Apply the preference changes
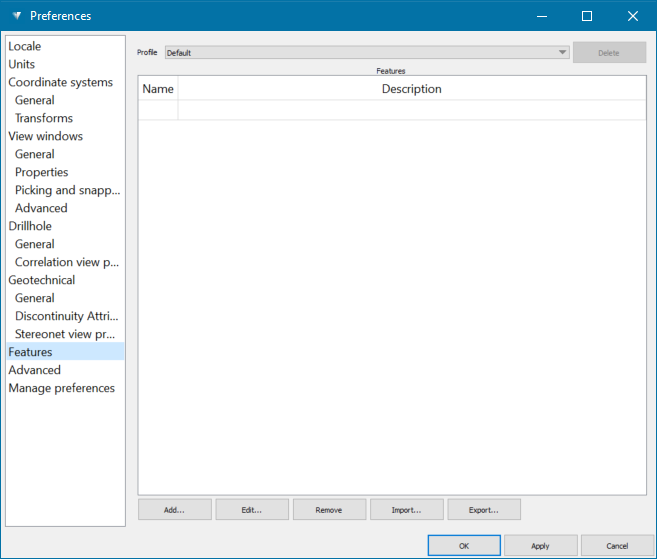The height and width of the screenshot is (559, 657). coord(540,546)
